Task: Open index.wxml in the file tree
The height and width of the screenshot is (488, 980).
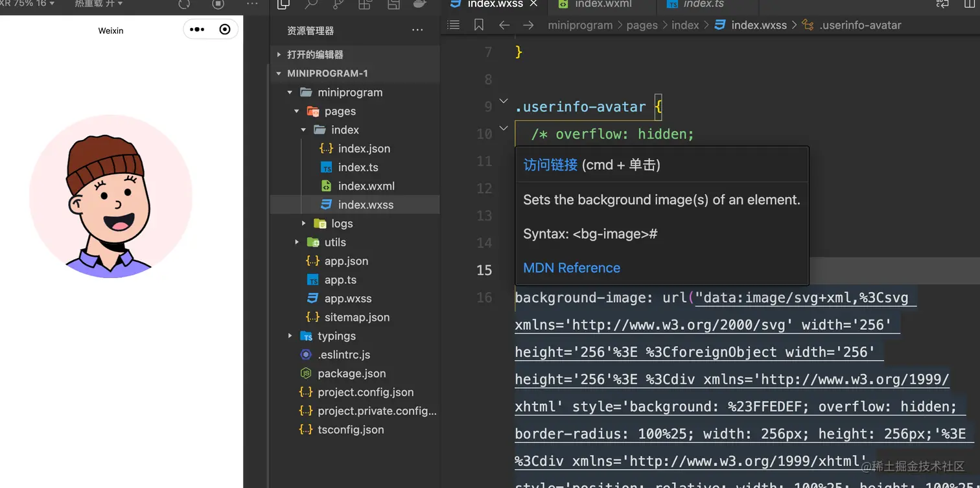Action: click(366, 186)
